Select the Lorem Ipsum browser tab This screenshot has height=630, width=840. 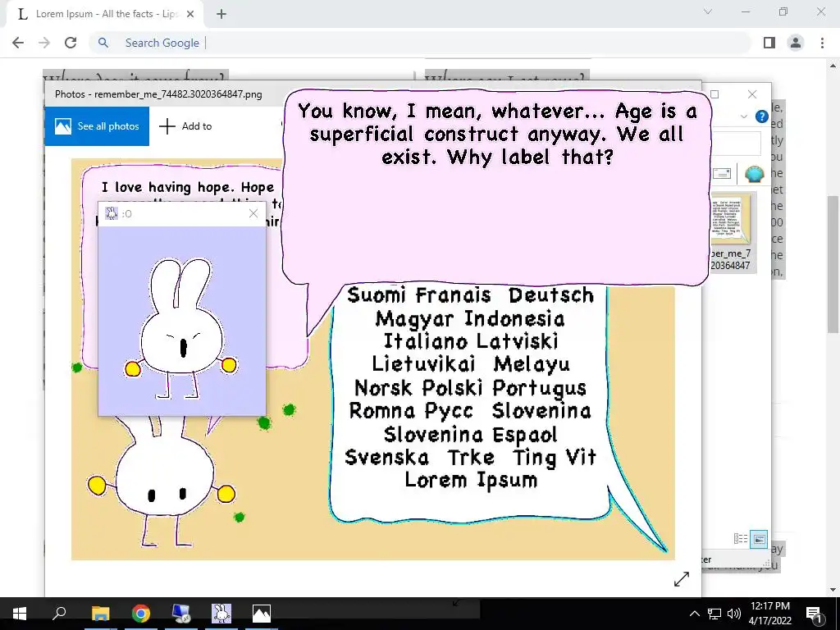pyautogui.click(x=105, y=14)
